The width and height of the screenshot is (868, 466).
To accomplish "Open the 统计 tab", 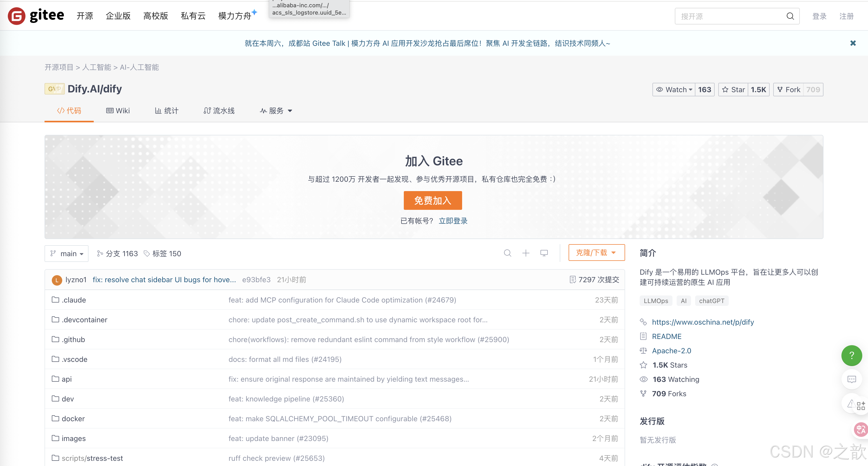I will [166, 111].
